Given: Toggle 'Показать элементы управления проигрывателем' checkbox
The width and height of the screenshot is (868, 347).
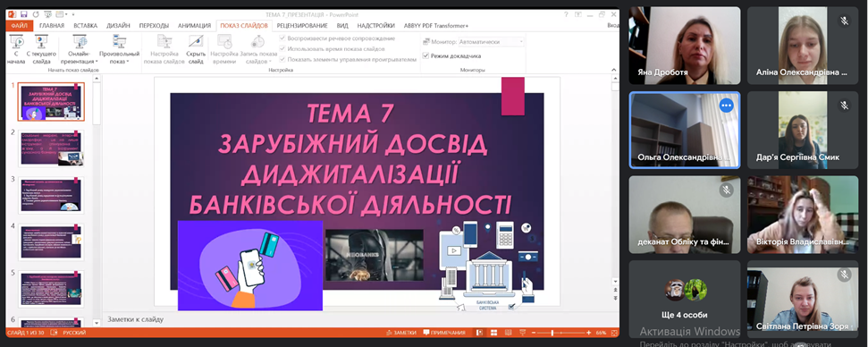Looking at the screenshot, I should tap(282, 59).
